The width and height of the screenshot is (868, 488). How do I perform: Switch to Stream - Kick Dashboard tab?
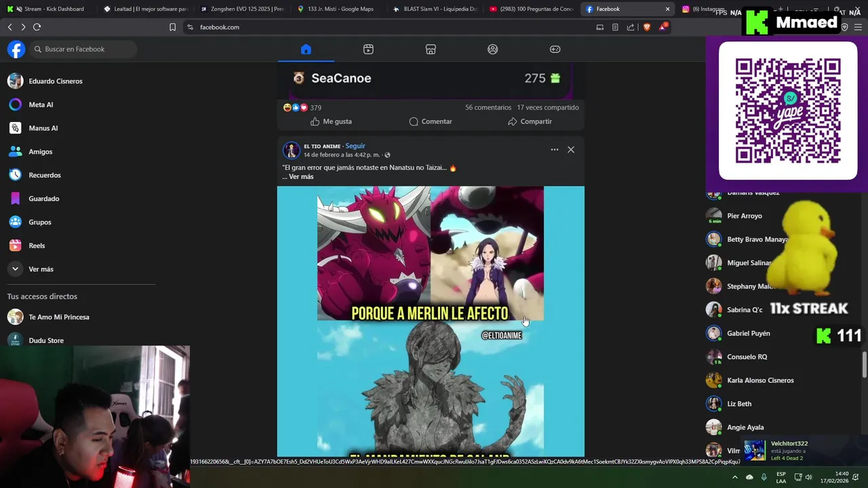[x=47, y=9]
